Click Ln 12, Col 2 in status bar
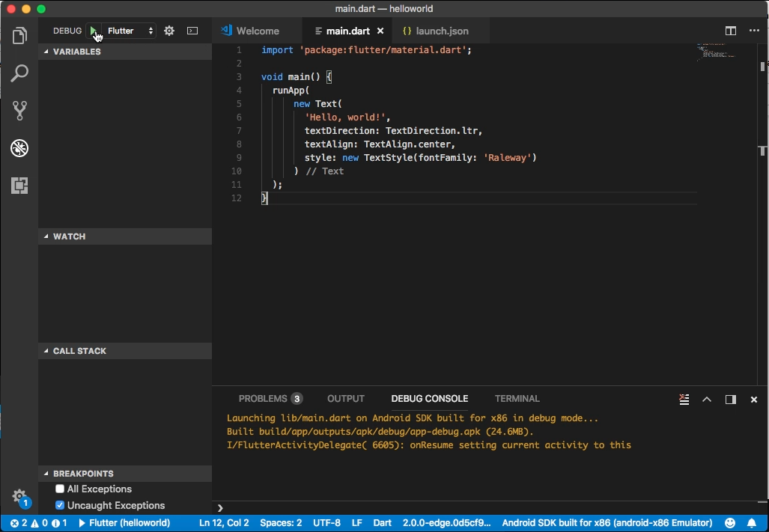The image size is (769, 532). (x=224, y=523)
